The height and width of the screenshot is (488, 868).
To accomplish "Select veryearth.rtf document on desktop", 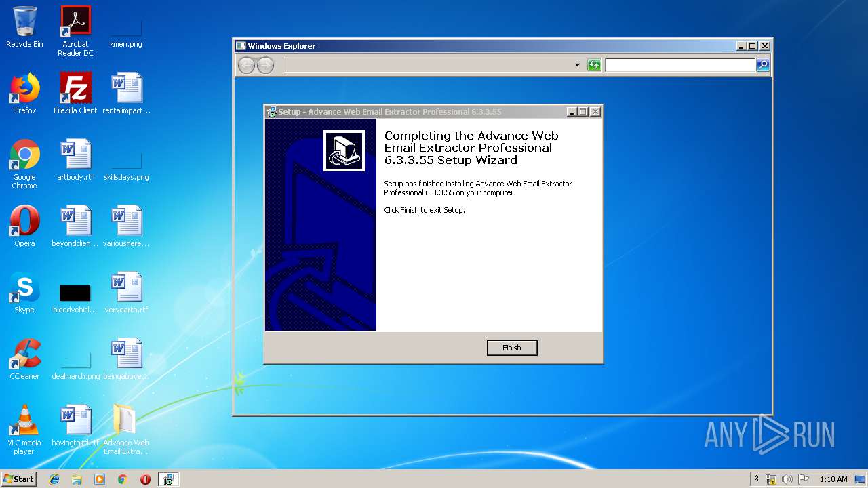I will click(126, 293).
